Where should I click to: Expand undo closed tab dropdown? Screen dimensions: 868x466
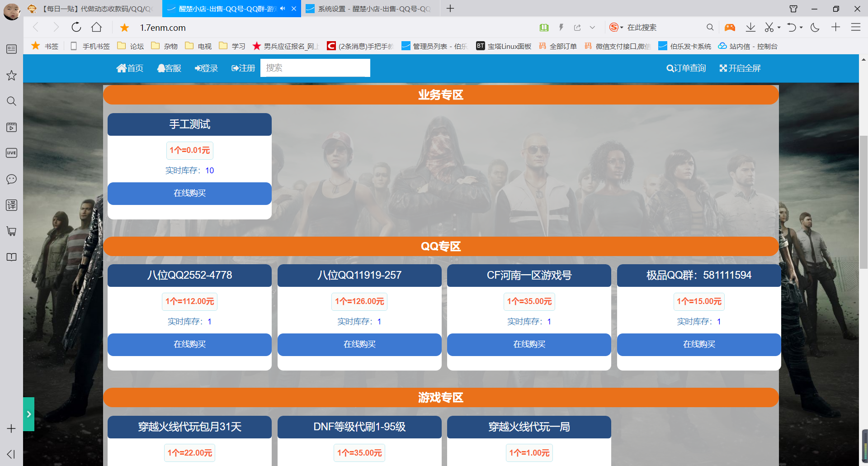pos(801,28)
